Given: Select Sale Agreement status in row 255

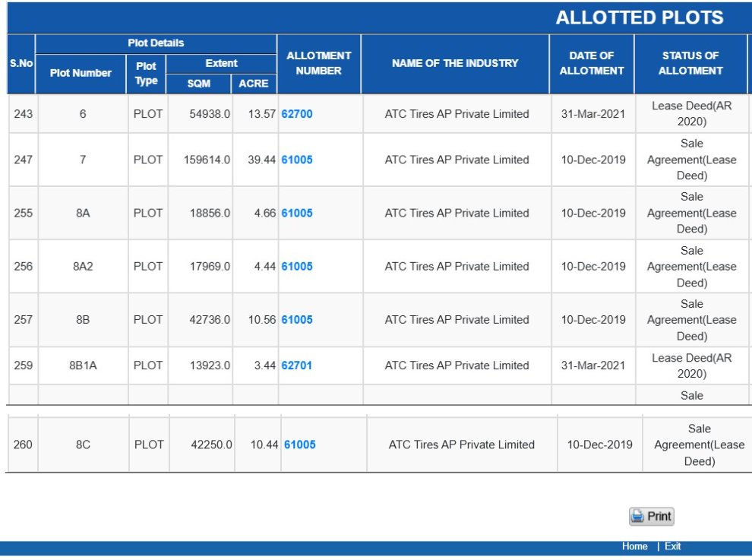Looking at the screenshot, I should (691, 213).
